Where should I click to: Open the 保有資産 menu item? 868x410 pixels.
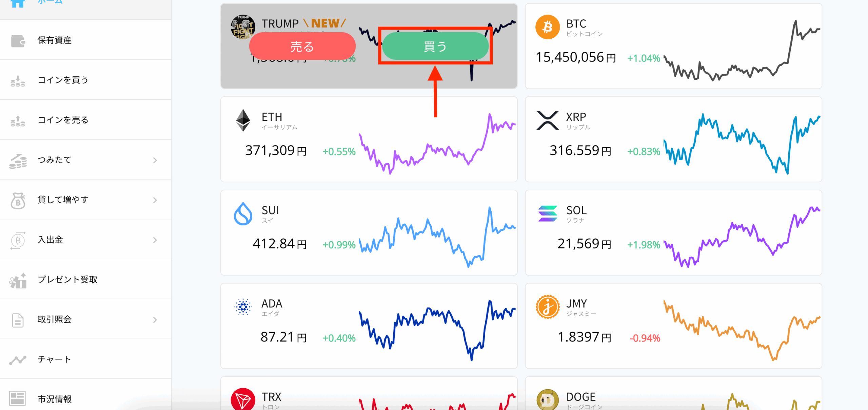(x=54, y=40)
